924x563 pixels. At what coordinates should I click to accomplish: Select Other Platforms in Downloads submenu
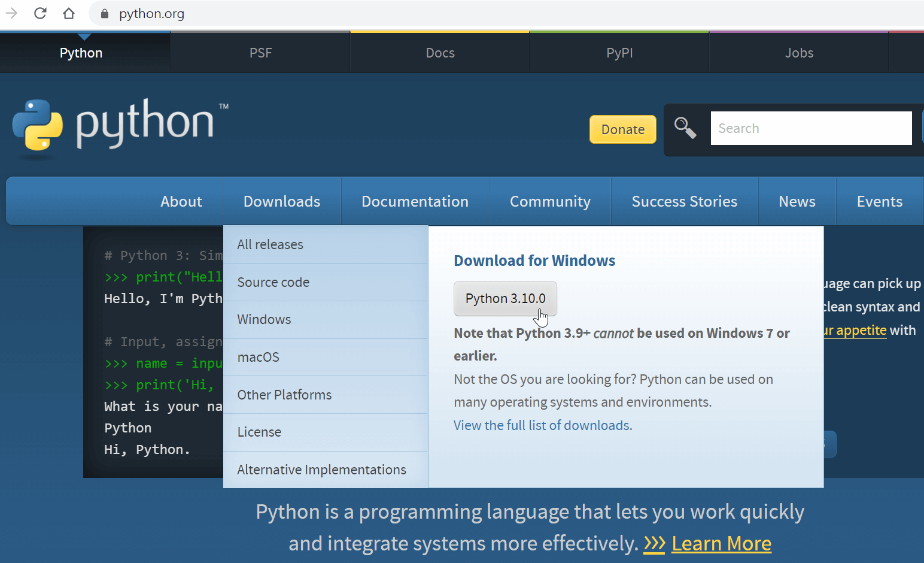pyautogui.click(x=326, y=395)
